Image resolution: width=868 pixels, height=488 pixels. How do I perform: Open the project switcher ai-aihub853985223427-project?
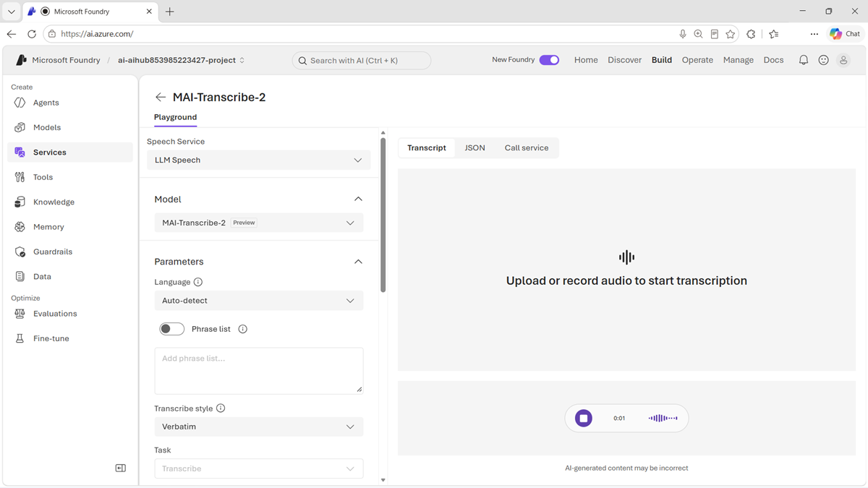point(182,60)
